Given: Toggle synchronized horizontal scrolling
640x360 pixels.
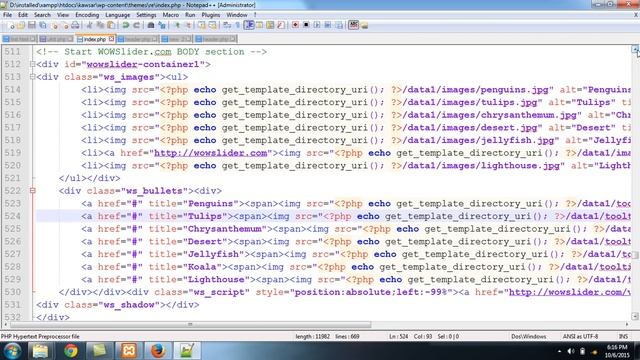Looking at the screenshot, I should pyautogui.click(x=212, y=25).
